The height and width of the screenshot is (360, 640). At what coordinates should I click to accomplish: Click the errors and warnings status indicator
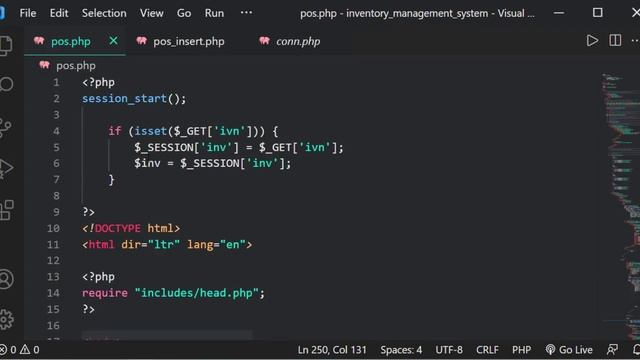tap(20, 350)
